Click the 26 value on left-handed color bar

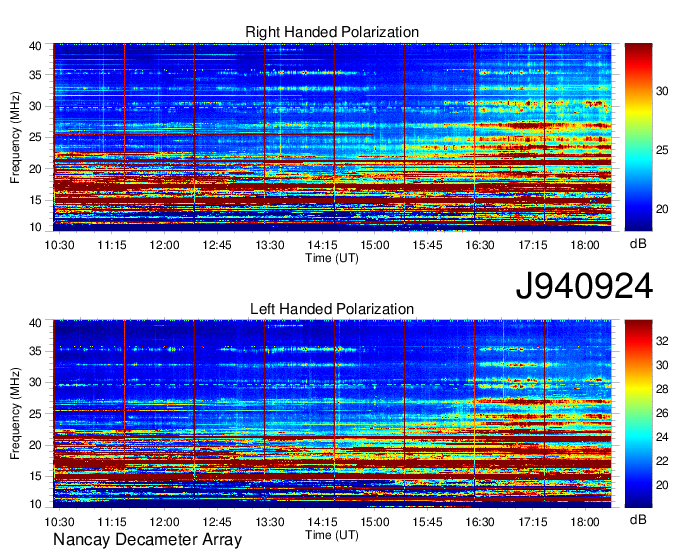coord(662,413)
